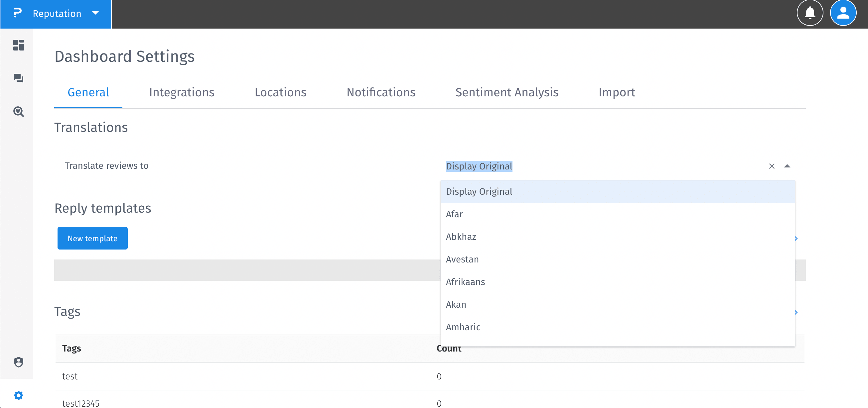Expand the Reputation app switcher arrow
Image resolution: width=868 pixels, height=408 pixels.
[95, 13]
